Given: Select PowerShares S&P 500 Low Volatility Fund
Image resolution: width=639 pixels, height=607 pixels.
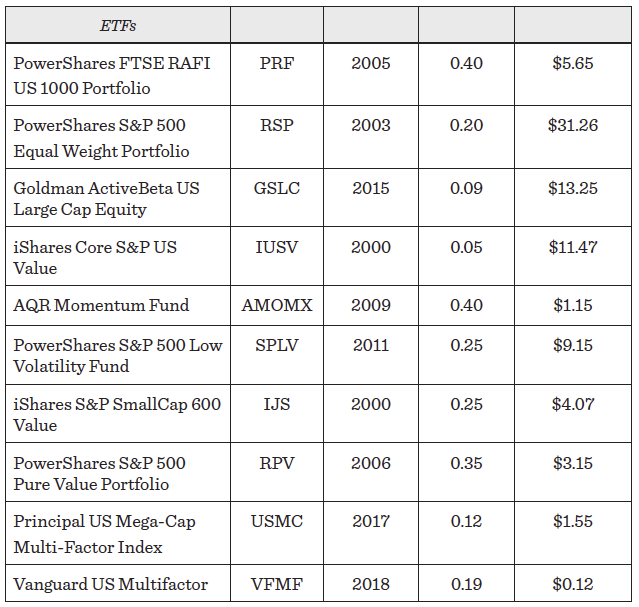Looking at the screenshot, I should tap(118, 355).
